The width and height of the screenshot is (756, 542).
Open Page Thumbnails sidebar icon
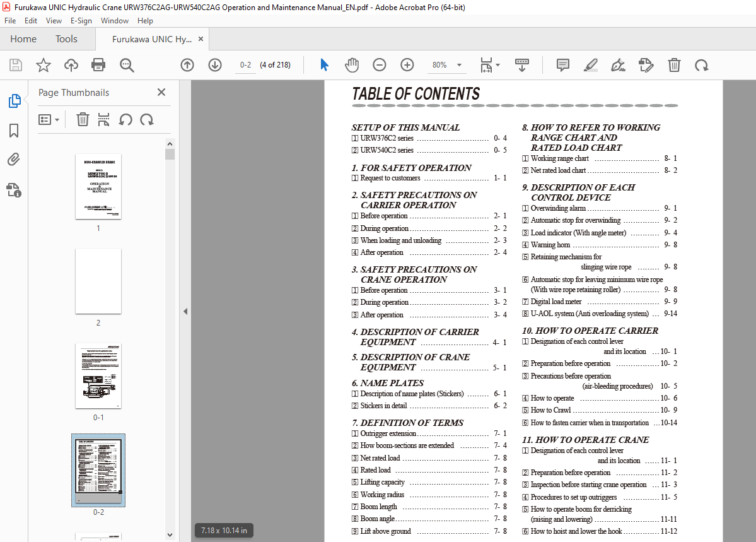pos(14,101)
